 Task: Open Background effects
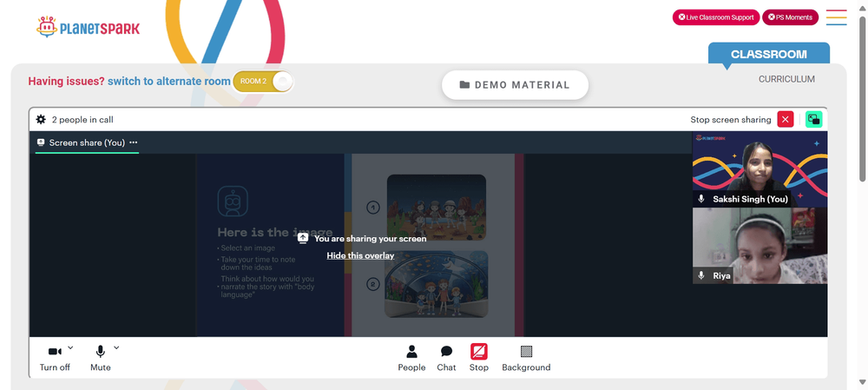click(527, 359)
